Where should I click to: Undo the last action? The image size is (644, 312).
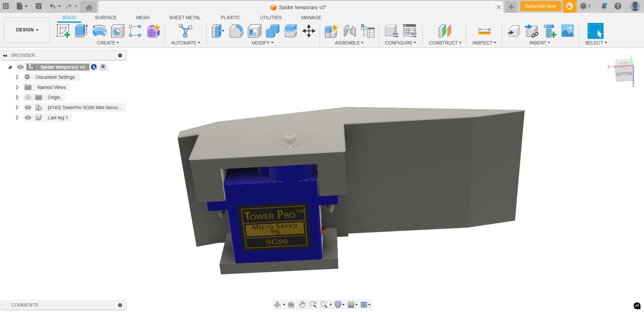click(x=52, y=6)
